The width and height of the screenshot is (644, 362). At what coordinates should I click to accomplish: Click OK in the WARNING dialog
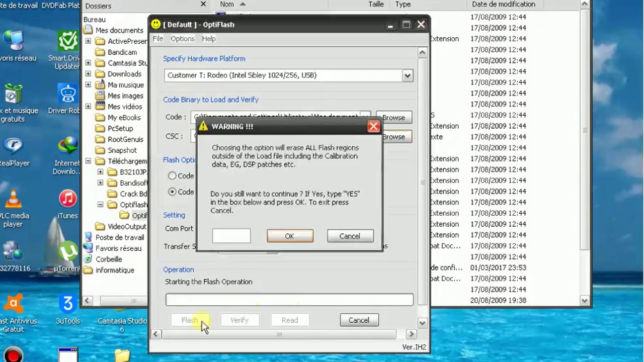(x=290, y=236)
